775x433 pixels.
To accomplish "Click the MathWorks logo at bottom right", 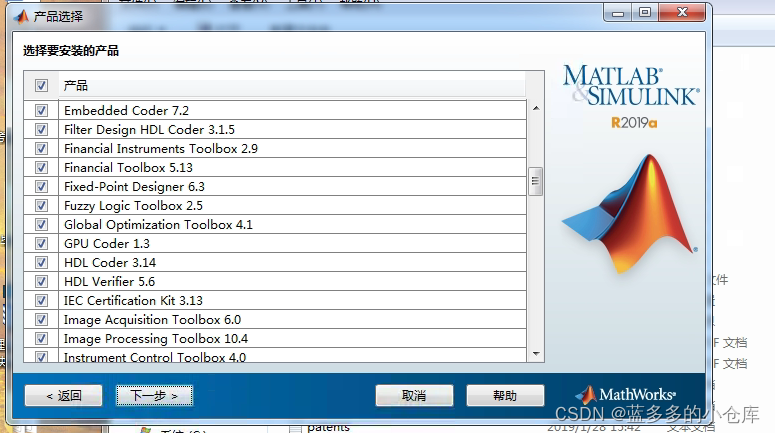I will pos(625,395).
